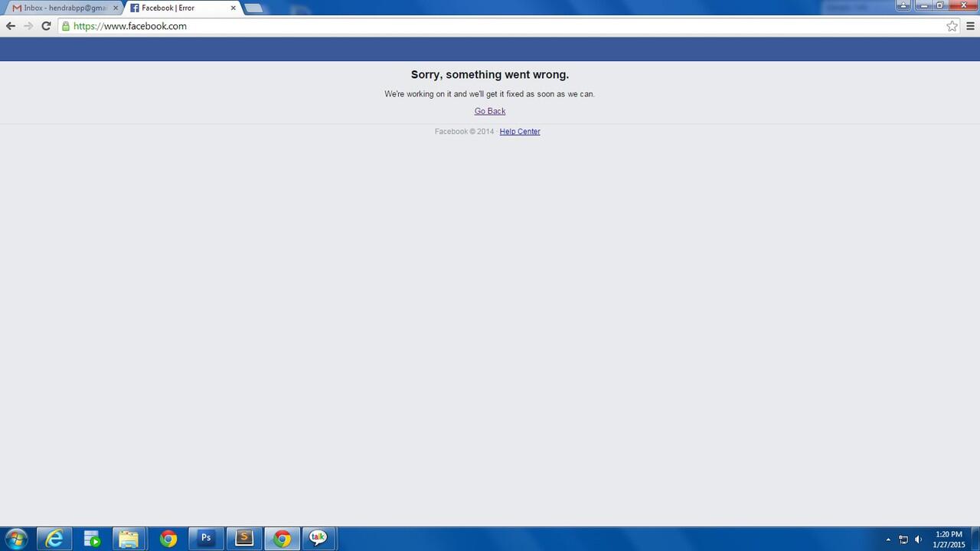Select the active Chrome window taskbar button
Viewport: 980px width, 551px height.
click(282, 539)
